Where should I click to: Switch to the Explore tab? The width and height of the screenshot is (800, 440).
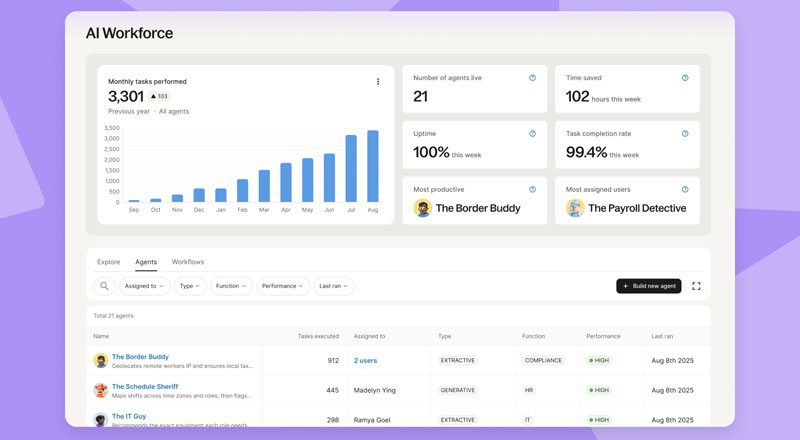108,262
